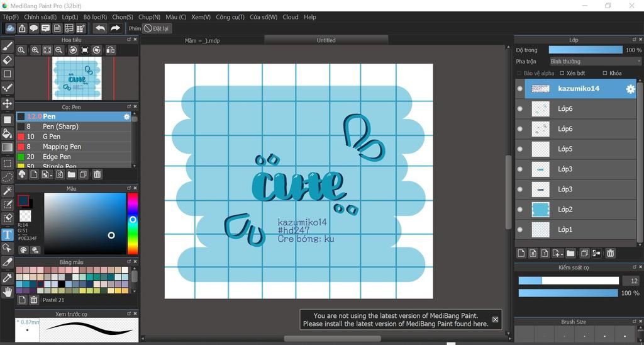Delete layer using layer panel trash
This screenshot has height=345, width=644.
pos(610,253)
